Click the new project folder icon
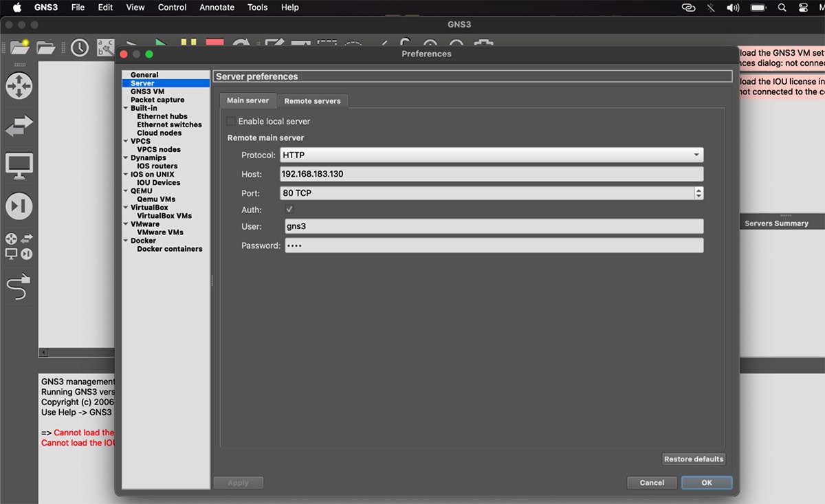 click(x=19, y=47)
